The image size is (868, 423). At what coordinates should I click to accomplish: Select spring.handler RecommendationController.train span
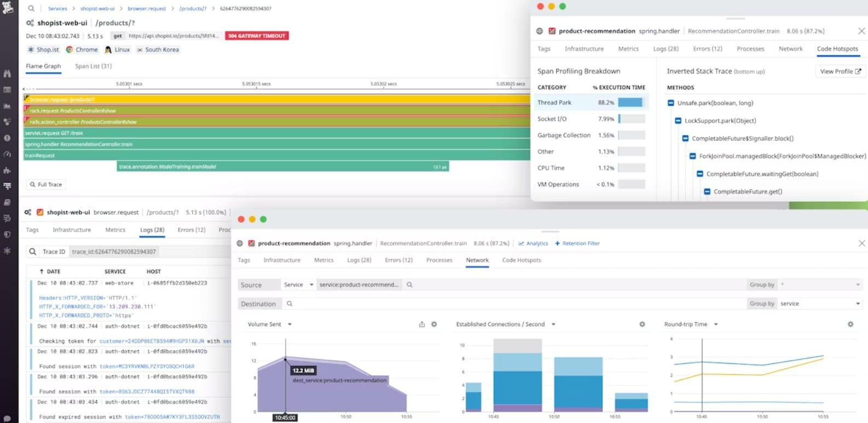pyautogui.click(x=276, y=144)
